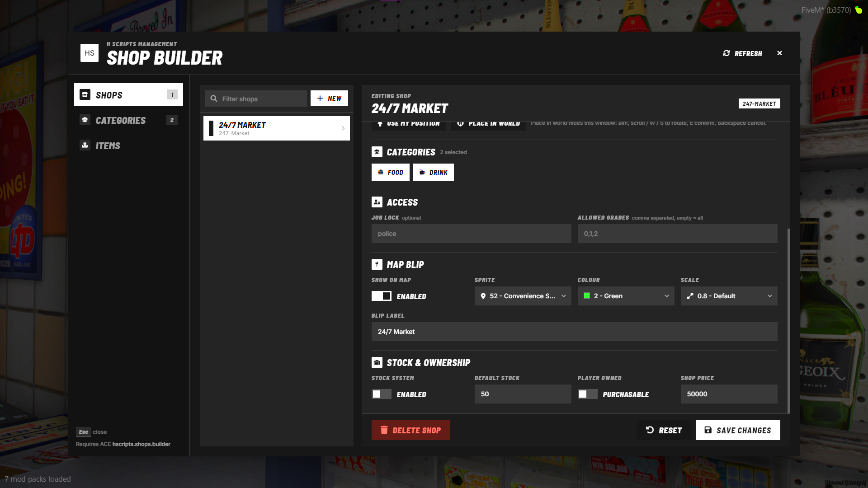
Task: Click the Shops store icon
Action: pyautogui.click(x=85, y=94)
